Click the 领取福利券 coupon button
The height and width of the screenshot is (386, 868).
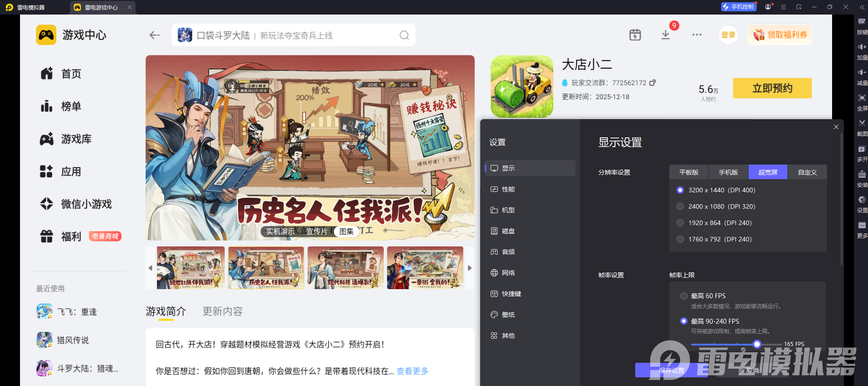coord(780,35)
